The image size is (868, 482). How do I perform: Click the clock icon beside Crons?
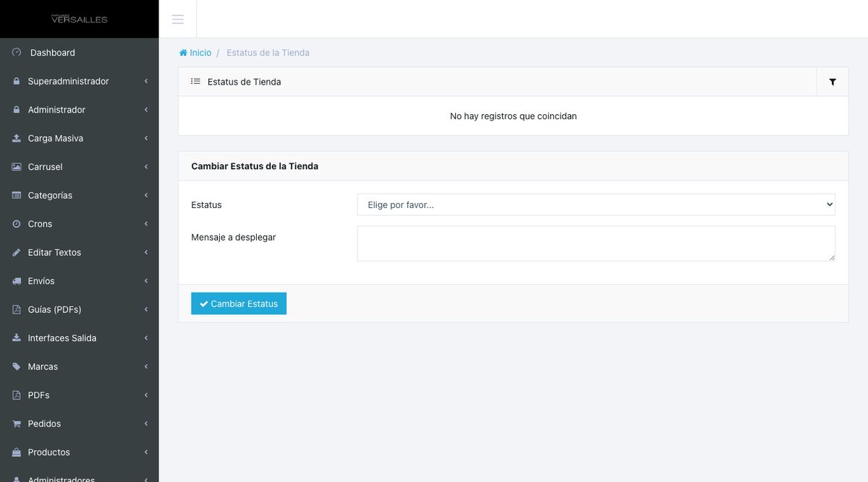click(x=17, y=224)
